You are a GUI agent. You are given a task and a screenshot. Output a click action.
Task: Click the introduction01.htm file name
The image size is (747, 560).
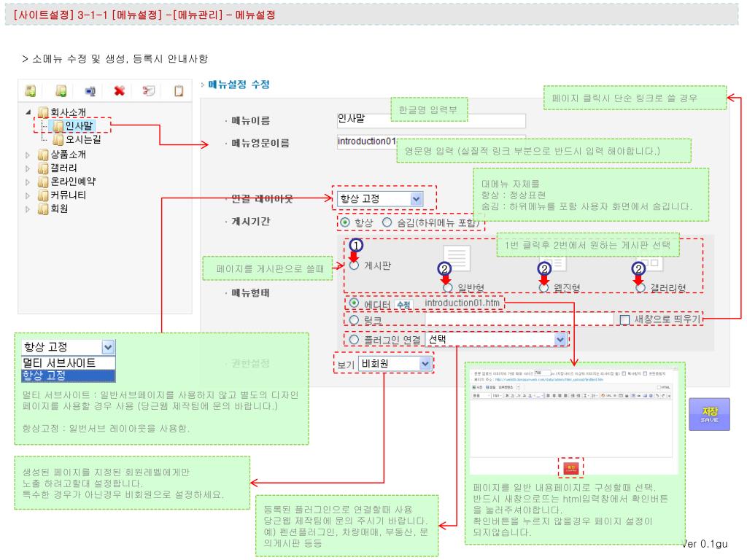click(x=462, y=303)
